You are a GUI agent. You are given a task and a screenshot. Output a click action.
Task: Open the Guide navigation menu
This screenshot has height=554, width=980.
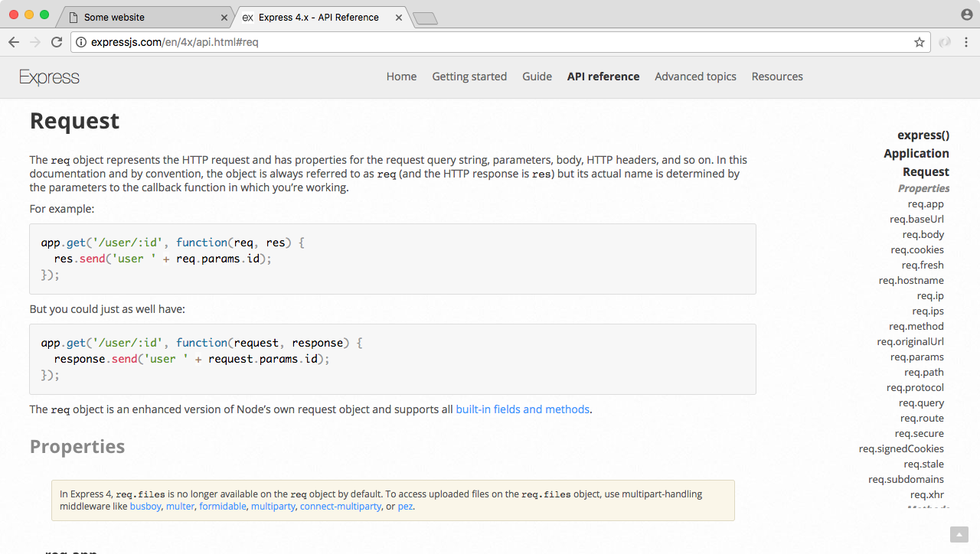pyautogui.click(x=537, y=77)
